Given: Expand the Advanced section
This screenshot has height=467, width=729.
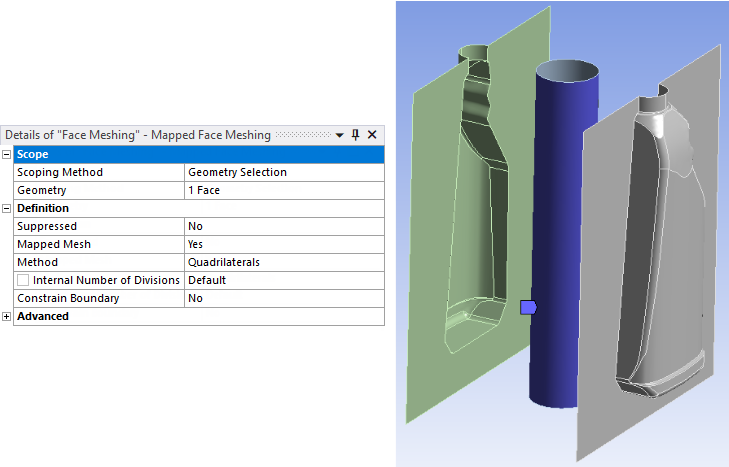Looking at the screenshot, I should [7, 316].
